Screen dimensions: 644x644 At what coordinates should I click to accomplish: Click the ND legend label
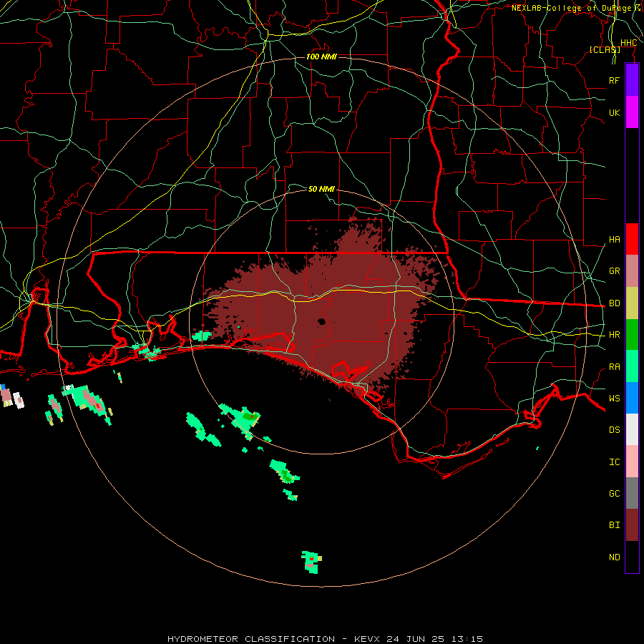pos(614,557)
